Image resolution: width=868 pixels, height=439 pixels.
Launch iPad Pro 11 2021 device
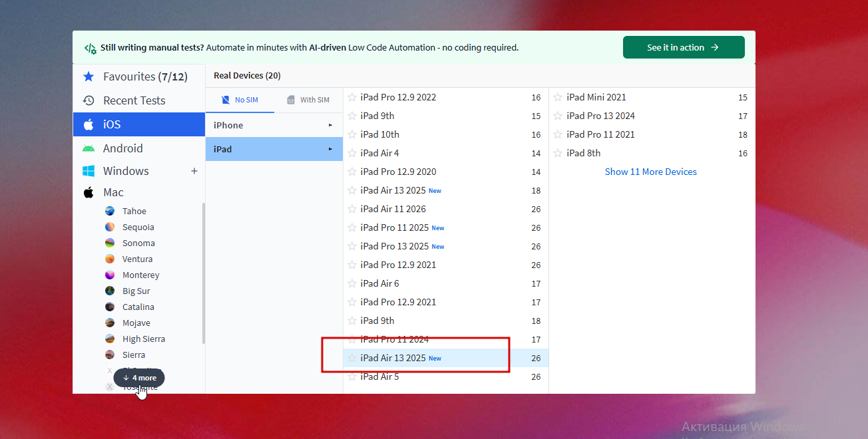click(x=652, y=134)
